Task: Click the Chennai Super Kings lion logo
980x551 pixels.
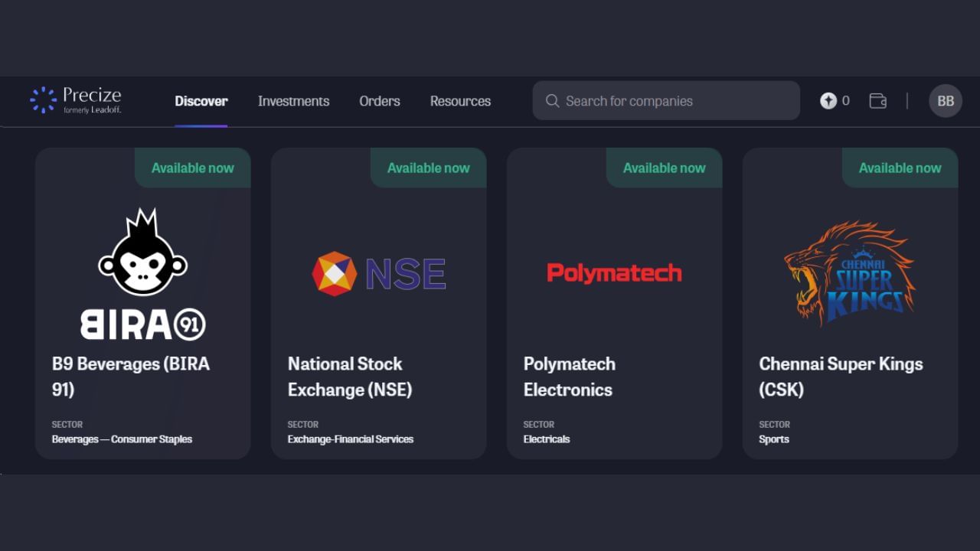Action: click(850, 273)
